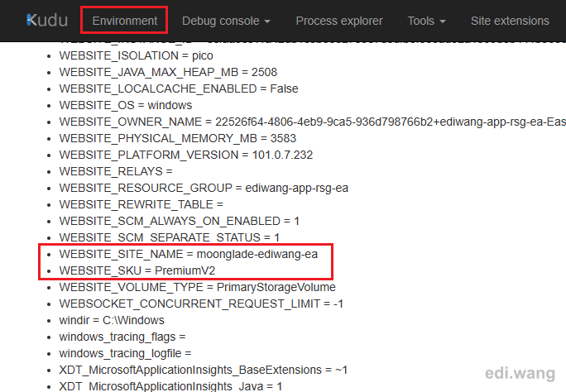The height and width of the screenshot is (392, 566).
Task: Select the WEBSITE_RELAYS entry
Action: click(x=116, y=171)
